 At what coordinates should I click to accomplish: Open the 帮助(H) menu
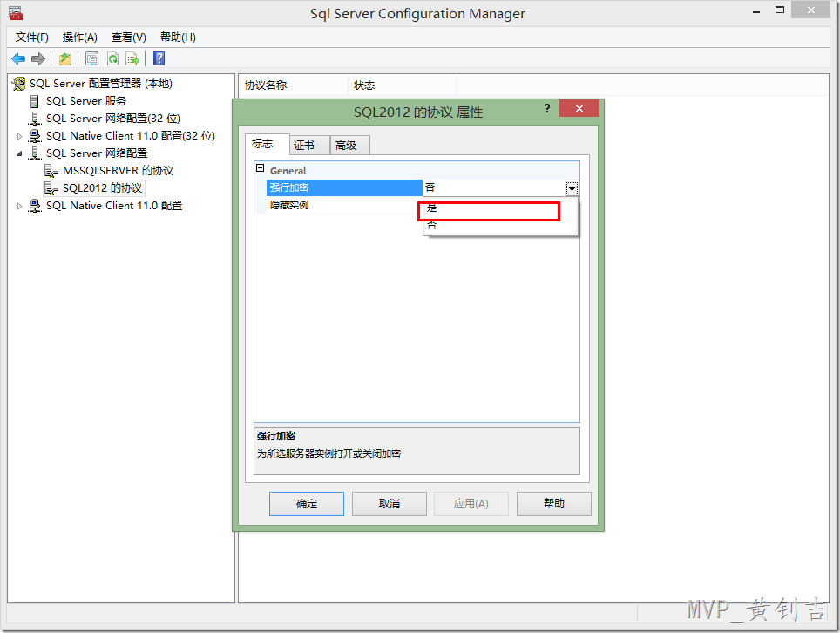pyautogui.click(x=178, y=37)
